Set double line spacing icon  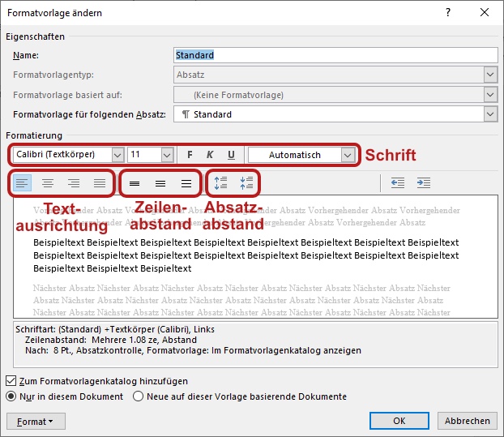coord(186,183)
